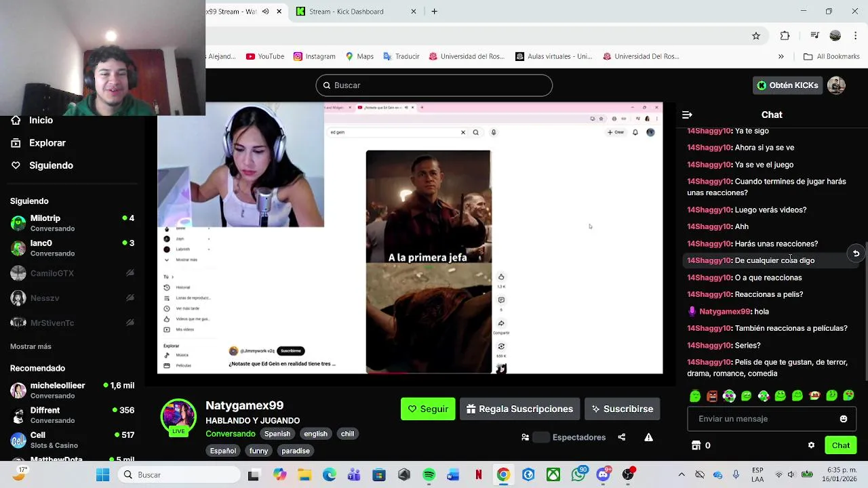Click the stream video player

[x=410, y=239]
